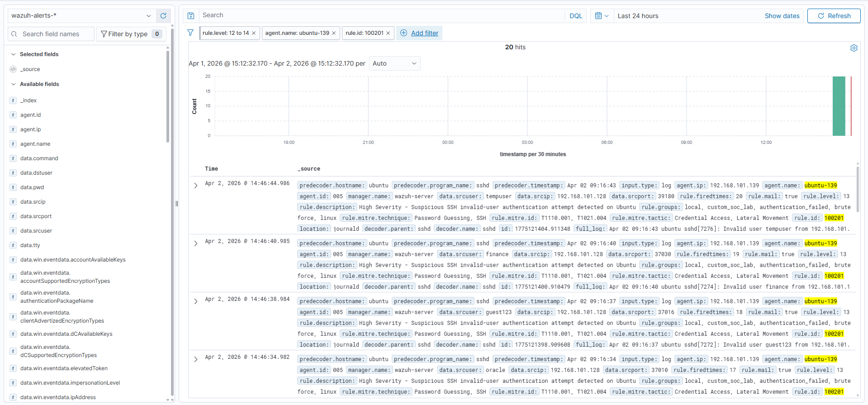
Task: Click the agent.name field type icon
Action: tap(13, 144)
